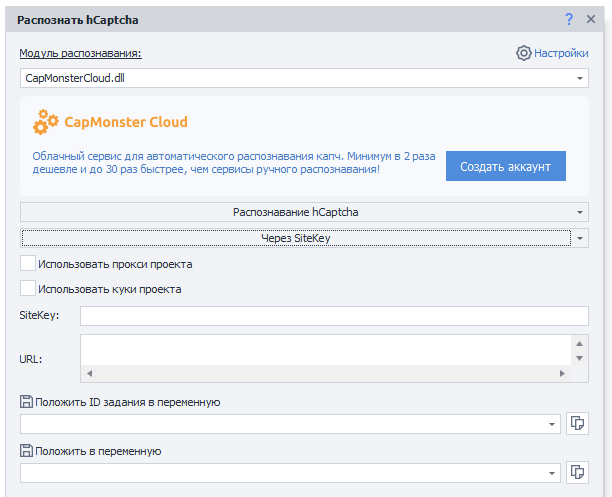Open the 'Через SiteKey' method dropdown
The image size is (612, 497).
coord(580,239)
